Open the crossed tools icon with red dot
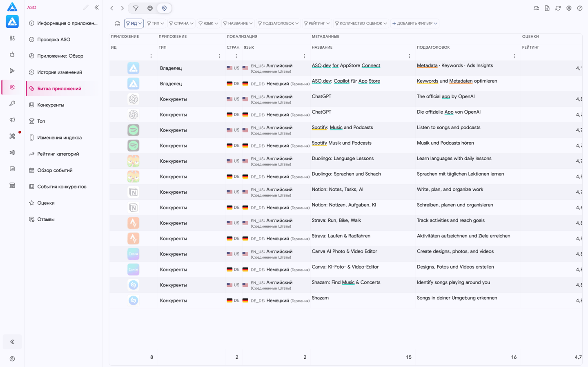588x367 pixels. click(12, 136)
